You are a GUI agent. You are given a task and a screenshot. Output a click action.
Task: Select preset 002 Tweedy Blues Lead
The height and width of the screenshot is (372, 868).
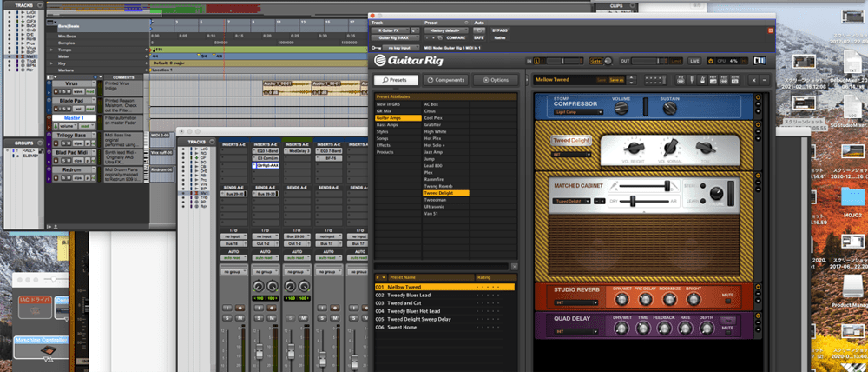444,295
